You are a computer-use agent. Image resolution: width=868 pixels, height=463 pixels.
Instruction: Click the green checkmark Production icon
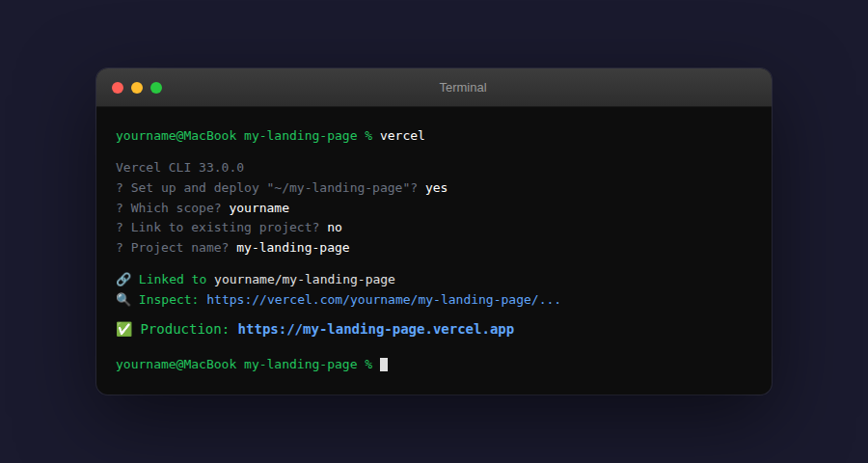(x=124, y=330)
